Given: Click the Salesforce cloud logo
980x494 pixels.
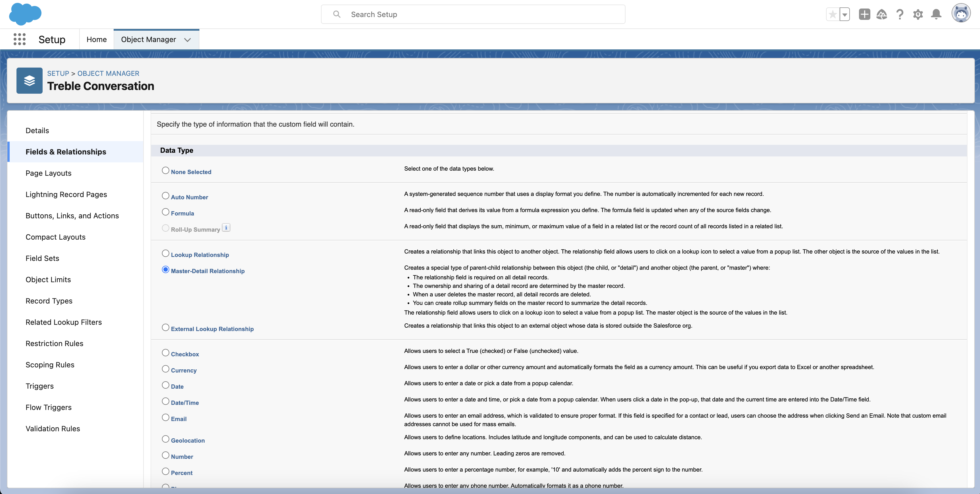Looking at the screenshot, I should pos(25,14).
